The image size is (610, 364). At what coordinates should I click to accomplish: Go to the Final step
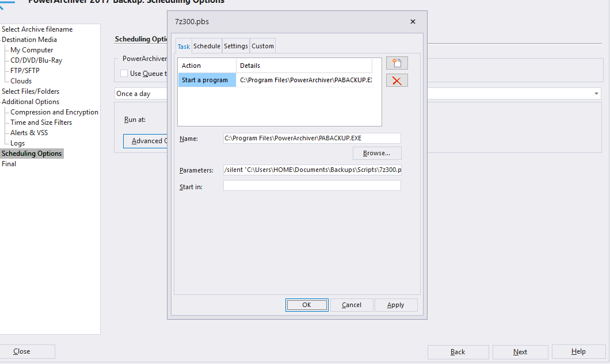[9, 164]
